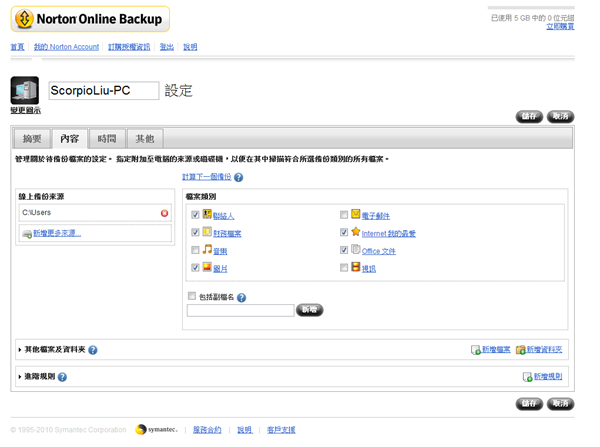Toggle the 包括副檔名 checkbox
Image resolution: width=600 pixels, height=447 pixels.
point(192,297)
